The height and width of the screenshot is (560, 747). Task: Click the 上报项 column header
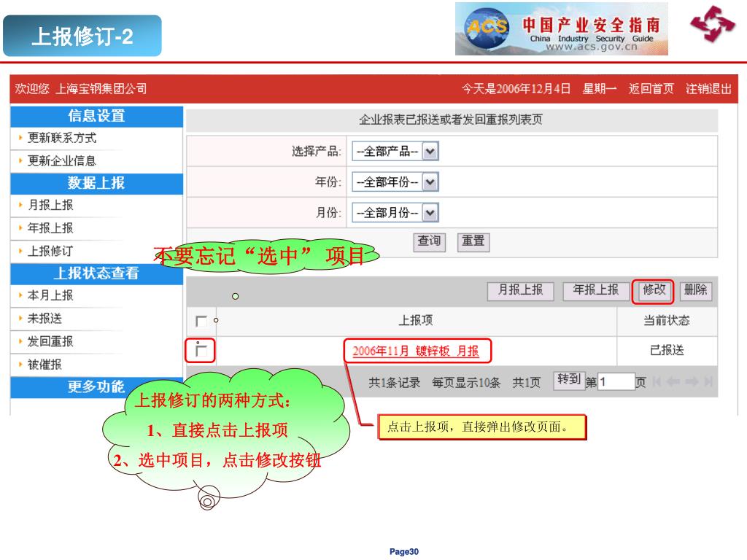point(415,321)
